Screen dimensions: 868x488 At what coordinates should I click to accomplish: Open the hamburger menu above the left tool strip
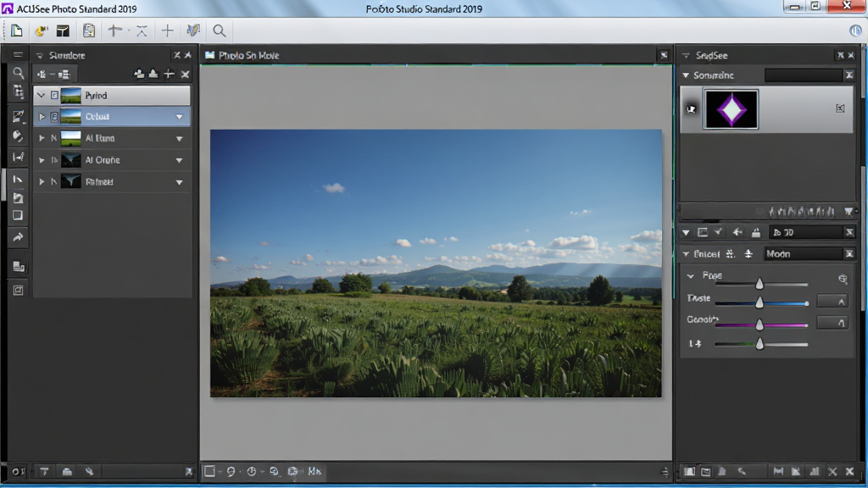(x=19, y=55)
